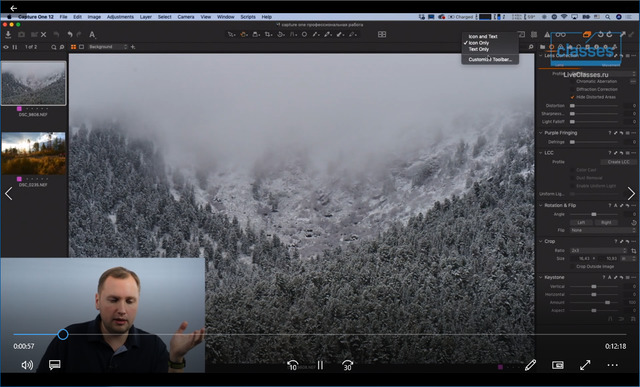Open mini player picture-in-picture view
The image size is (640, 387).
point(558,365)
